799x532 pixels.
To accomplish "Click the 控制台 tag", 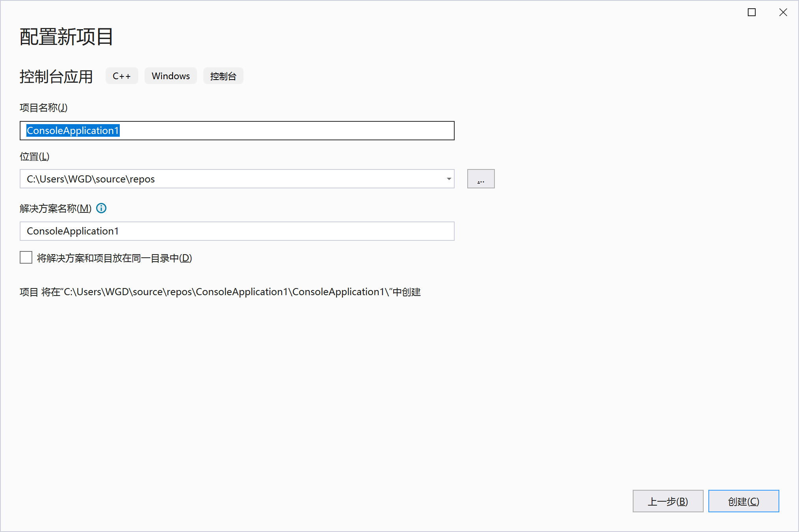I will pos(223,76).
